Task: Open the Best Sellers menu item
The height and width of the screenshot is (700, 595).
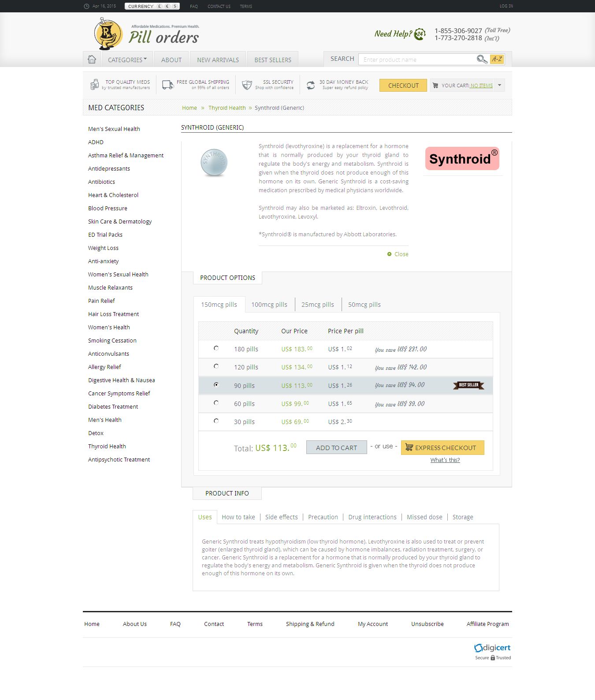Action: [273, 60]
